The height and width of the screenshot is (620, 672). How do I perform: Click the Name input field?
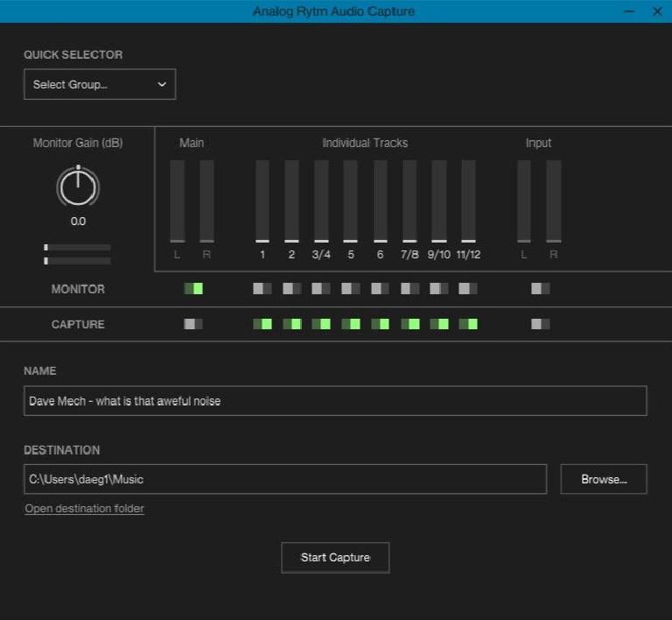(335, 401)
